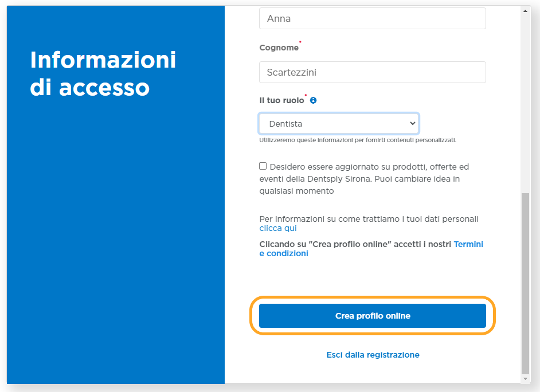Viewport: 540px width, 392px height.
Task: Click the Per informazioni su come trattiamo text
Action: pyautogui.click(x=369, y=219)
